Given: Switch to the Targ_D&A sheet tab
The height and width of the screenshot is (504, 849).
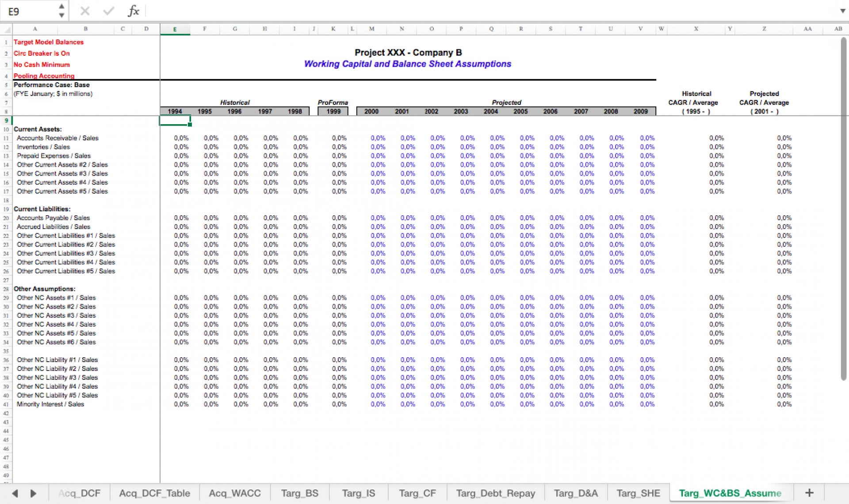Looking at the screenshot, I should (x=576, y=493).
